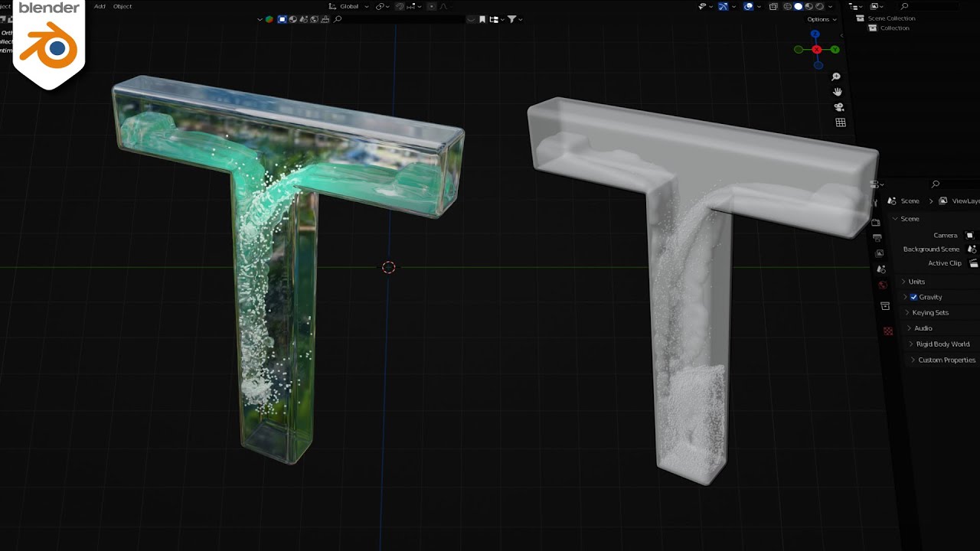Click the red X axis gizmo

[x=817, y=50]
